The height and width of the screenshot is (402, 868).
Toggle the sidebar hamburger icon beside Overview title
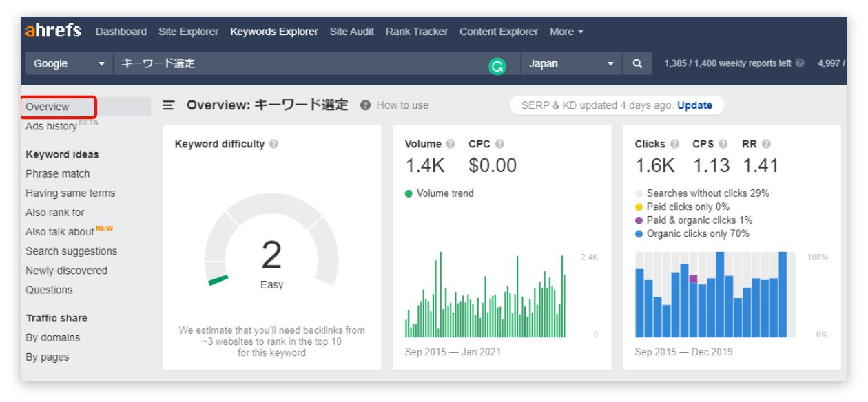(x=167, y=106)
